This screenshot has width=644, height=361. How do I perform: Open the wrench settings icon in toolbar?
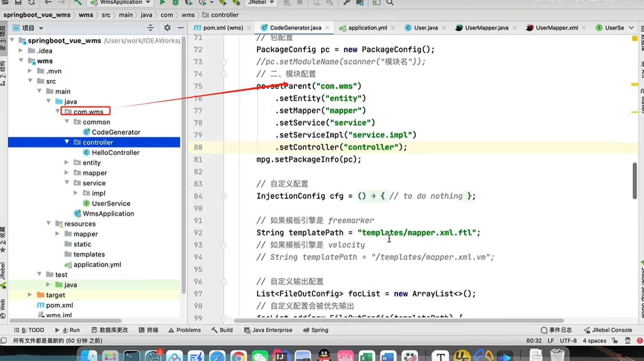coord(347,3)
